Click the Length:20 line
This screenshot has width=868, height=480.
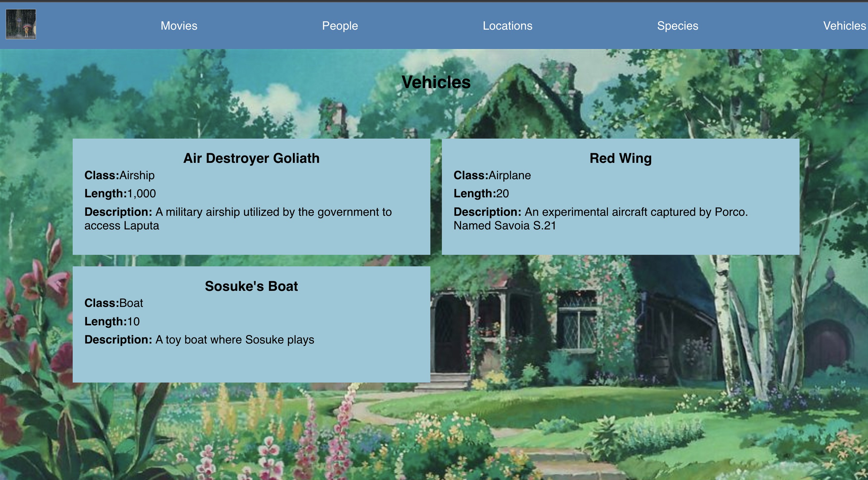481,194
